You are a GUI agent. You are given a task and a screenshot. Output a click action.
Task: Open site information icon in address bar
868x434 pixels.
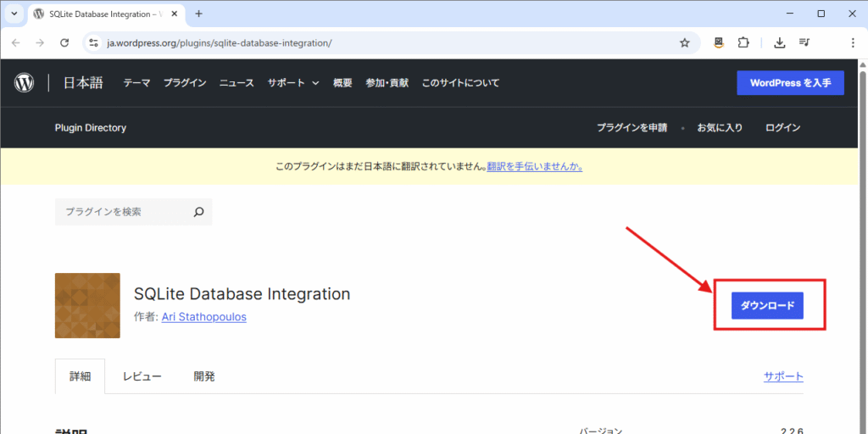(94, 42)
